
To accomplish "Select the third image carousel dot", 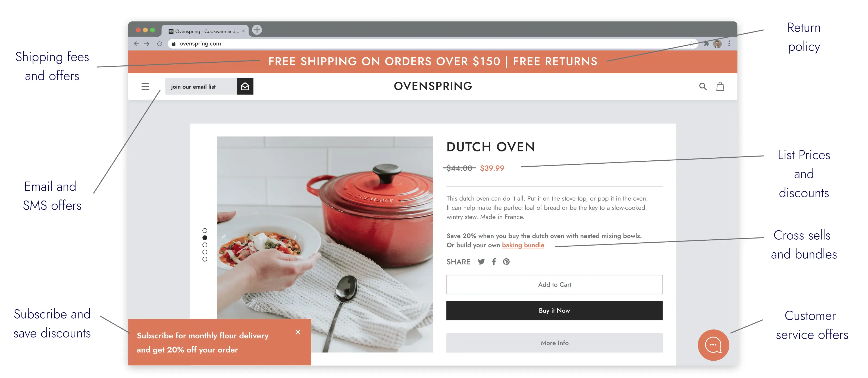I will [x=205, y=245].
